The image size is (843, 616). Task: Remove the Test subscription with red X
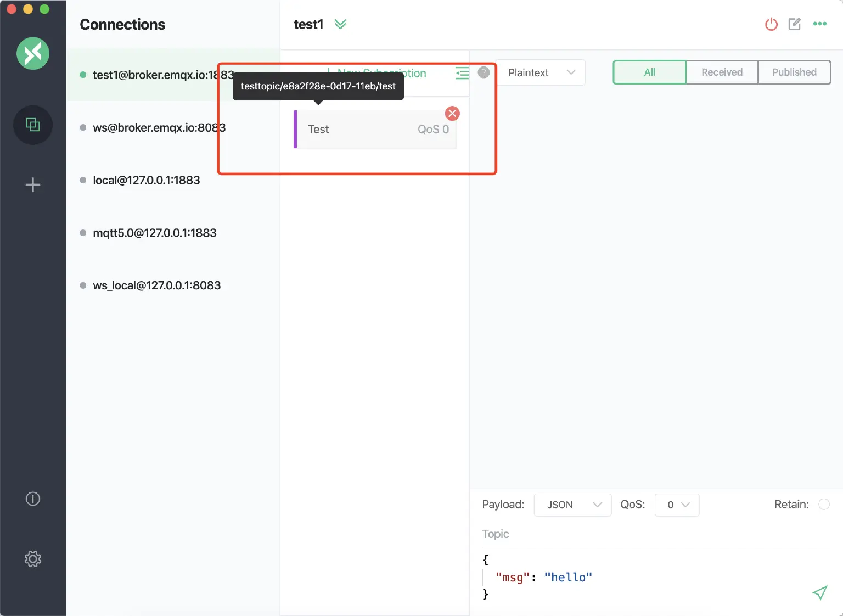(452, 114)
